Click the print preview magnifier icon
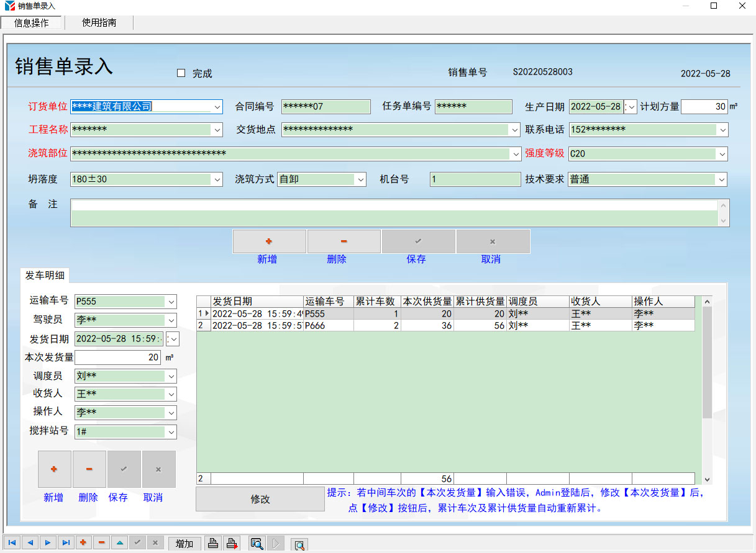The width and height of the screenshot is (756, 553). click(x=257, y=544)
